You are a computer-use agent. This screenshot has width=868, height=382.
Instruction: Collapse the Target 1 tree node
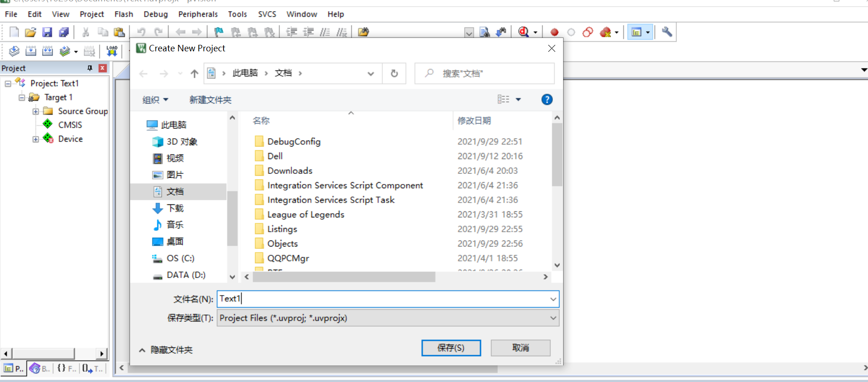[x=22, y=98]
